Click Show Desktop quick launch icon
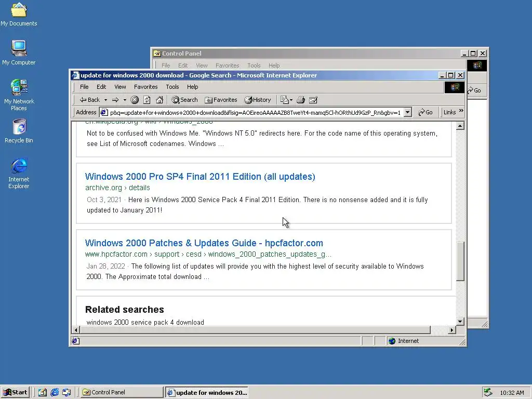Image resolution: width=532 pixels, height=399 pixels. 43,392
